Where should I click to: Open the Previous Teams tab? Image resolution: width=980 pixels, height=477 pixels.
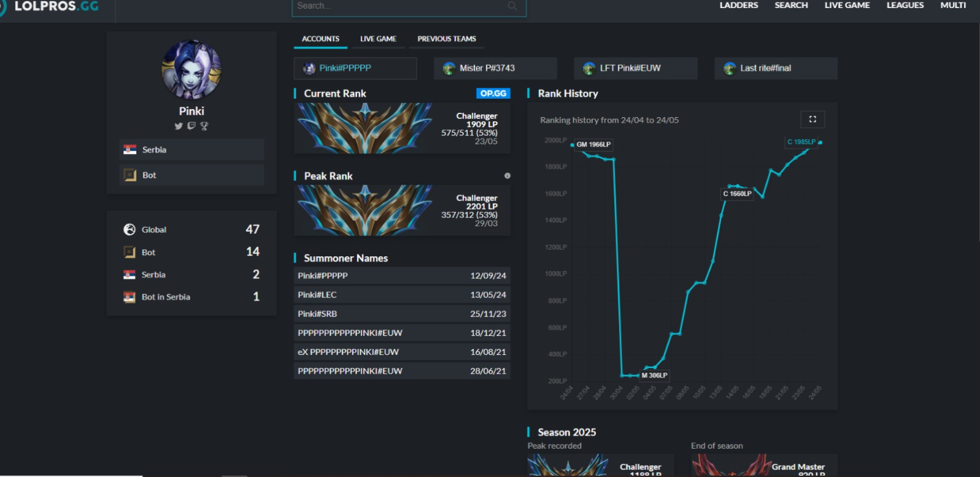point(447,39)
